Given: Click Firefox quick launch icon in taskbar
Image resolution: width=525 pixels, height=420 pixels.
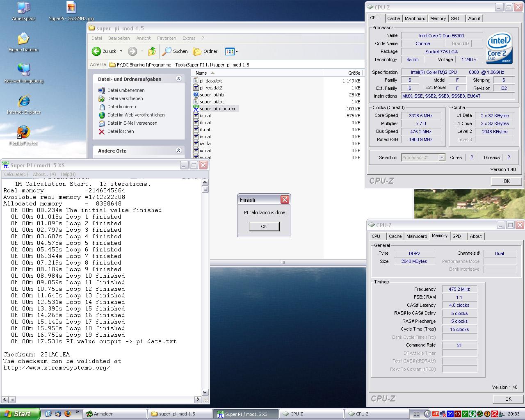Looking at the screenshot, I should [x=68, y=414].
